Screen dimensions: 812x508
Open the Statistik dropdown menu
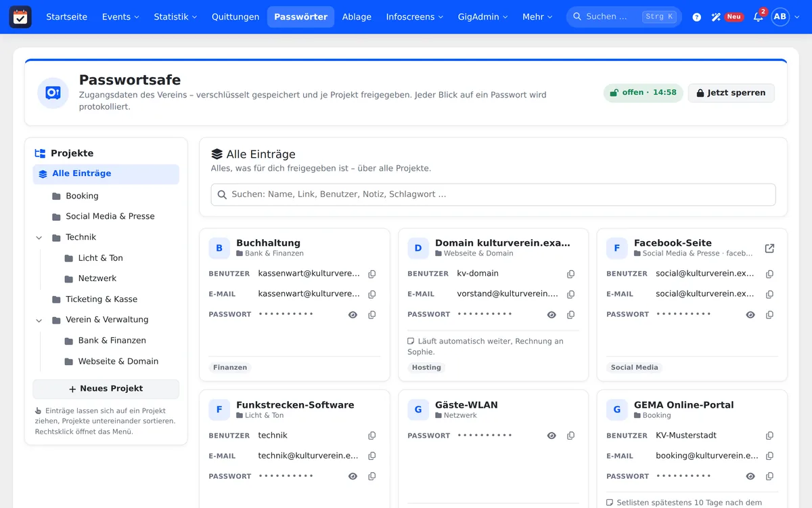pos(175,17)
